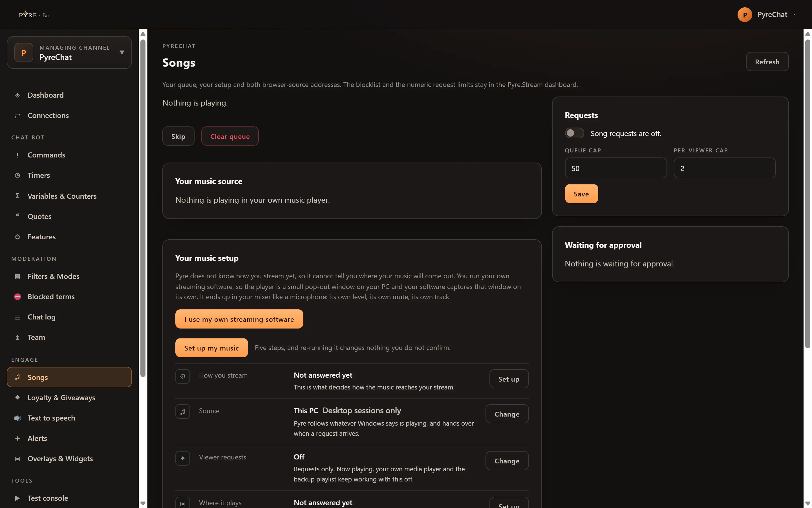Open the Dashboard page
812x508 pixels.
click(69, 95)
